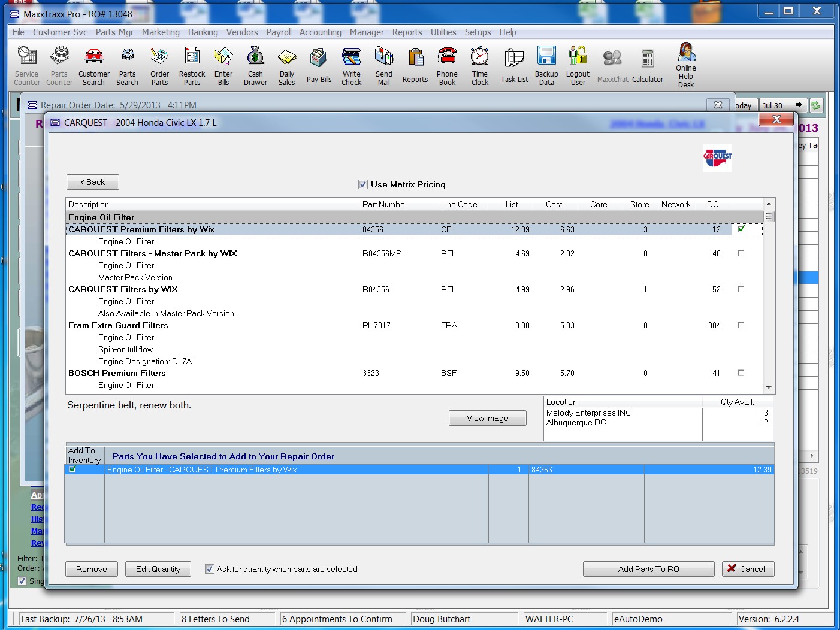The width and height of the screenshot is (840, 630).
Task: Open the Utilities menu
Action: 443,32
